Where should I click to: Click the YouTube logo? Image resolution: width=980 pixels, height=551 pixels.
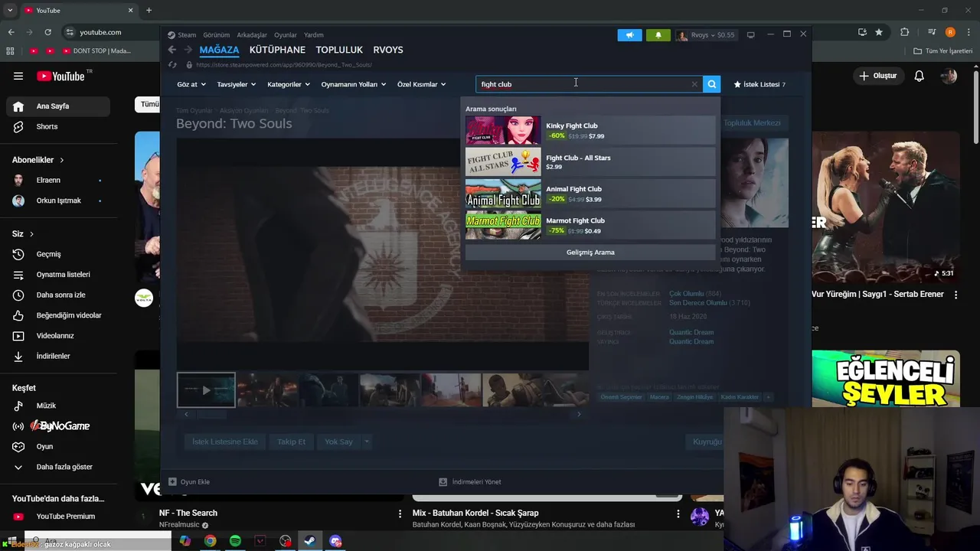click(x=61, y=76)
